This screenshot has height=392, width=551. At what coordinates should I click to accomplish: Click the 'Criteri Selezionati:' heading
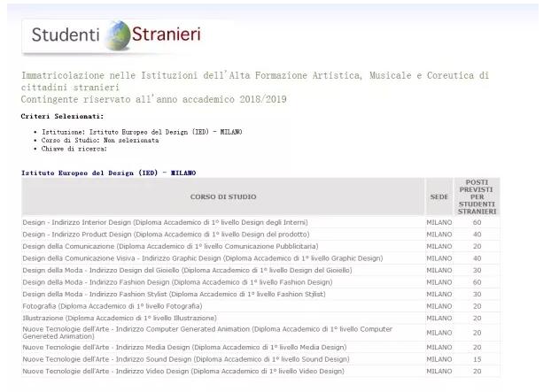pos(62,116)
